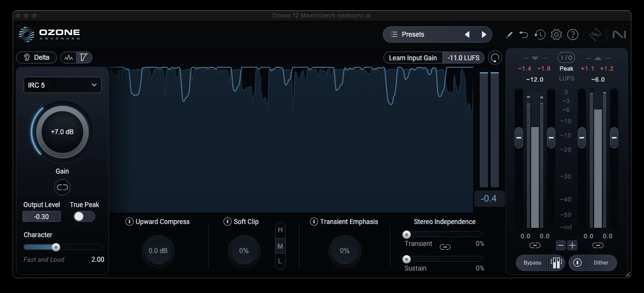Click the Sustain stereo independence slider handle
This screenshot has width=644, height=293.
(406, 259)
